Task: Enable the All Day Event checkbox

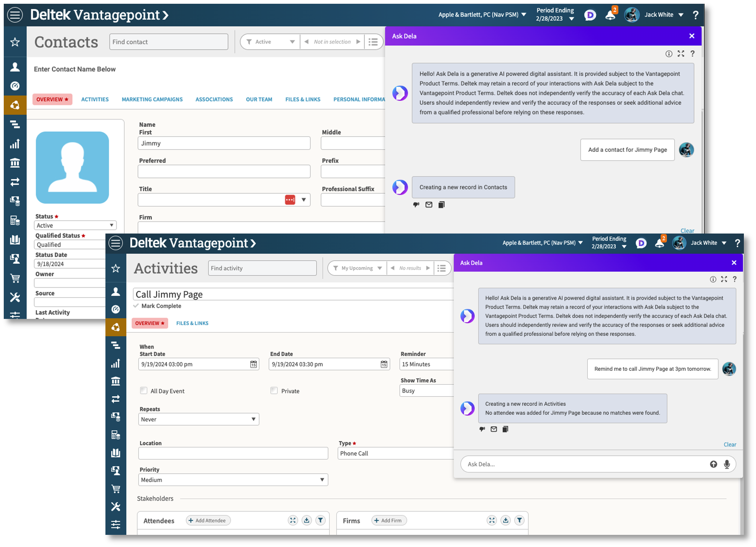Action: (x=144, y=390)
